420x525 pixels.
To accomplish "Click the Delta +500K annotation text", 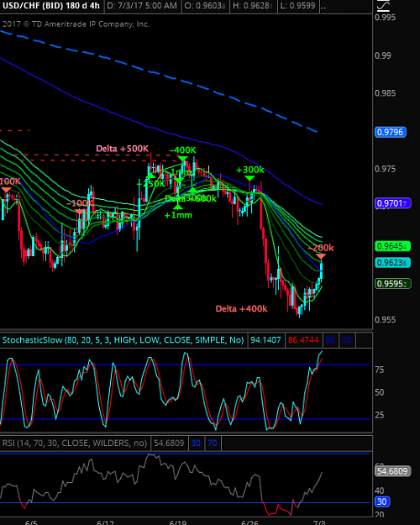I will (x=122, y=149).
